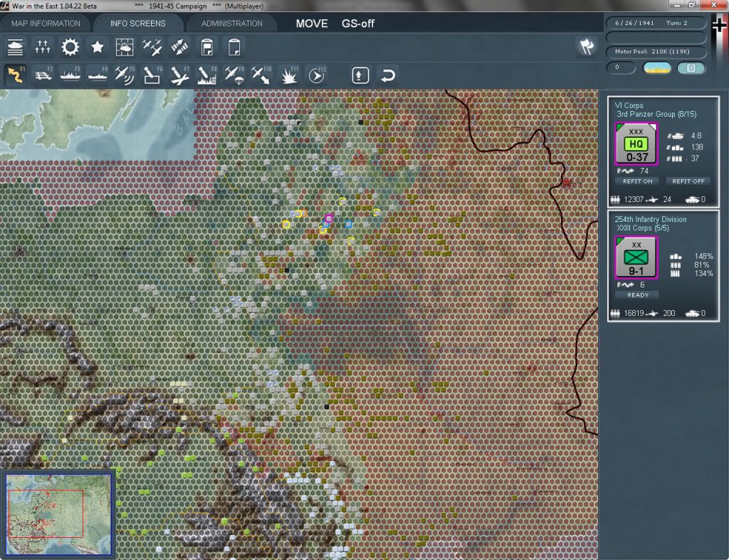
Task: Switch to the MAP INFORMATION tab
Action: click(46, 23)
